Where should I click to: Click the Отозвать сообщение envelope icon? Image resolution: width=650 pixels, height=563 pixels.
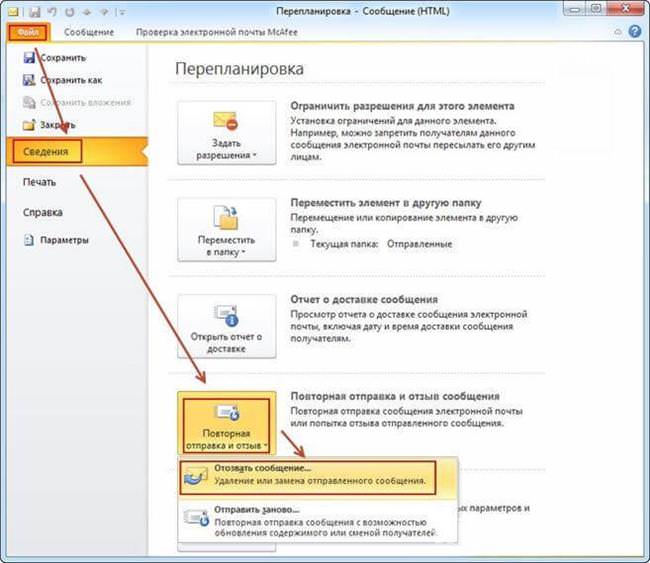pyautogui.click(x=196, y=475)
